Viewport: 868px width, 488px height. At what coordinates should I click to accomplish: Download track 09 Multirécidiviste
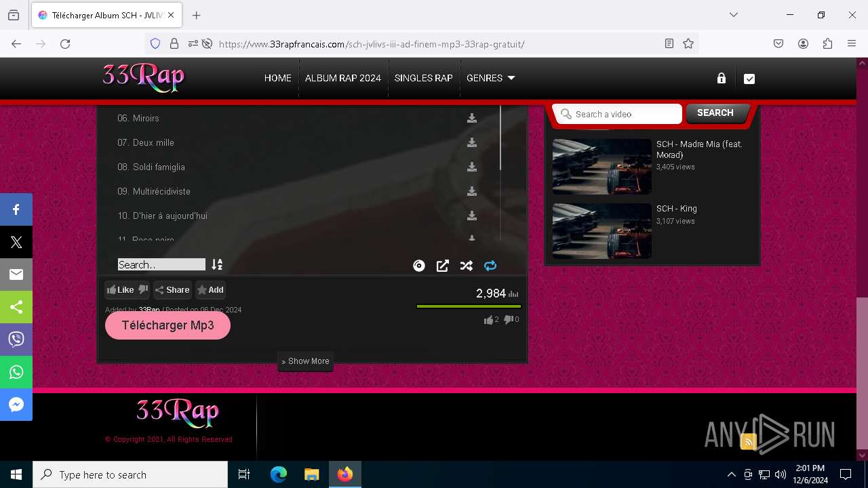[x=471, y=191]
